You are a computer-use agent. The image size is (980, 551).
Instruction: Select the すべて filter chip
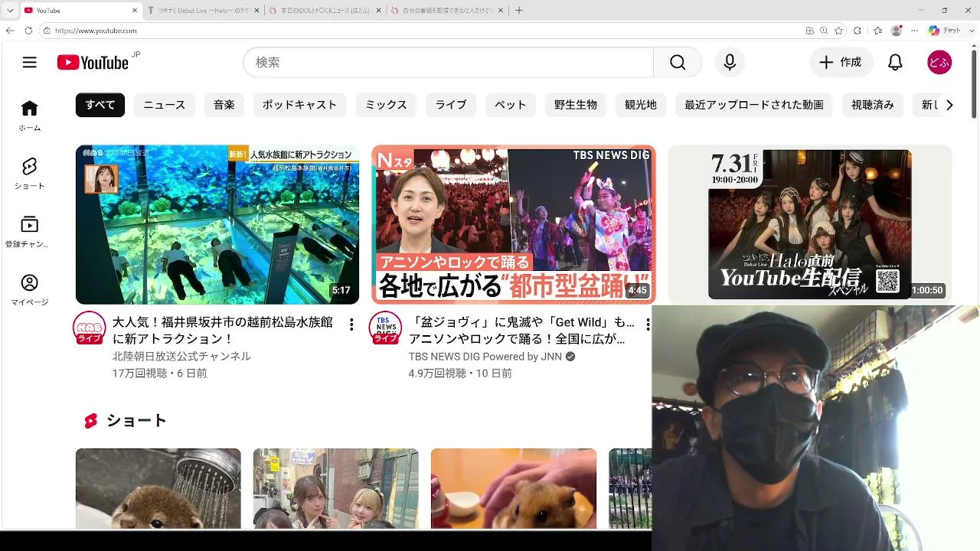(x=100, y=105)
